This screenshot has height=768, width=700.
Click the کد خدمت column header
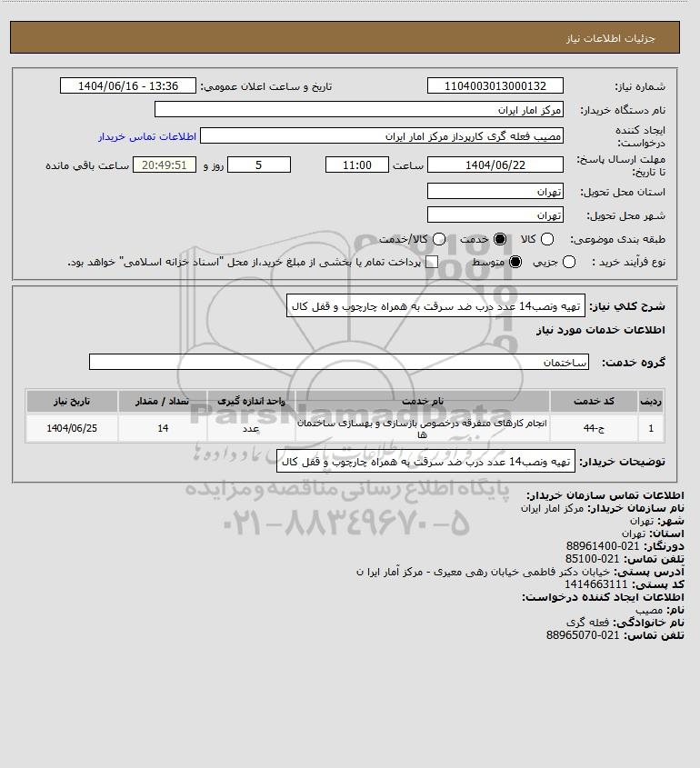594,401
